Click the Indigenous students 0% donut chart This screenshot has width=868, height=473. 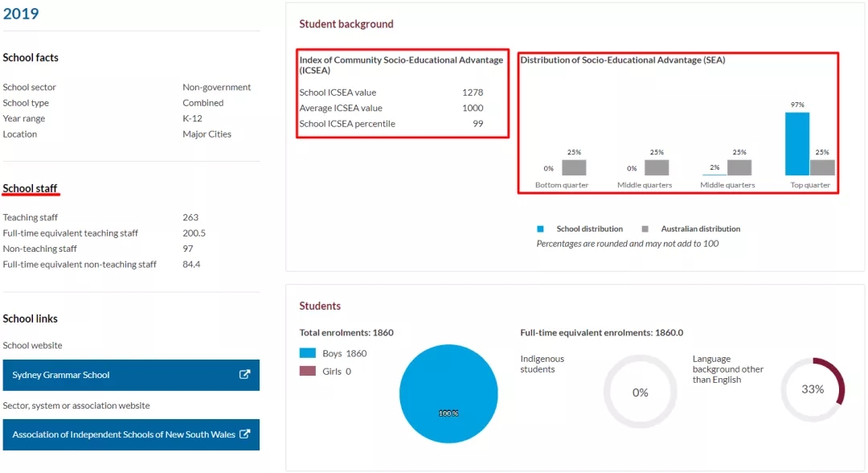(640, 392)
